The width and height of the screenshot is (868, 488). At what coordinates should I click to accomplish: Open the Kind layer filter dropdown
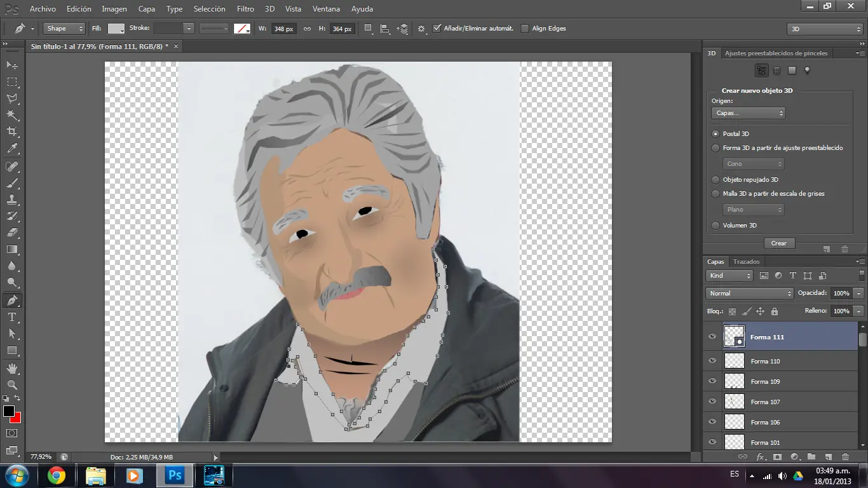pyautogui.click(x=729, y=276)
